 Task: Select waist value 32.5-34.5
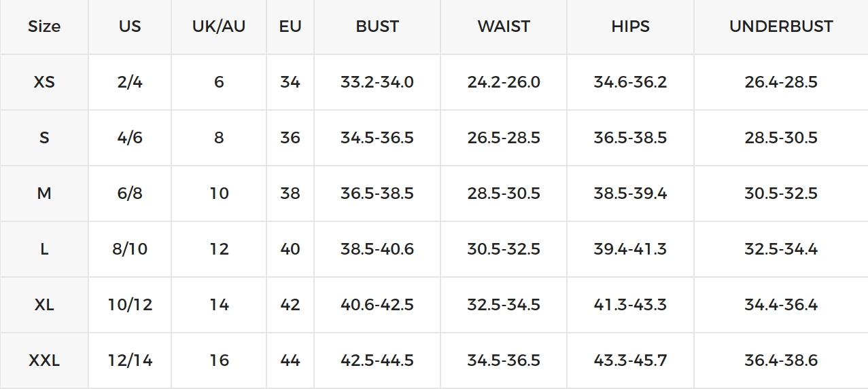click(x=504, y=305)
